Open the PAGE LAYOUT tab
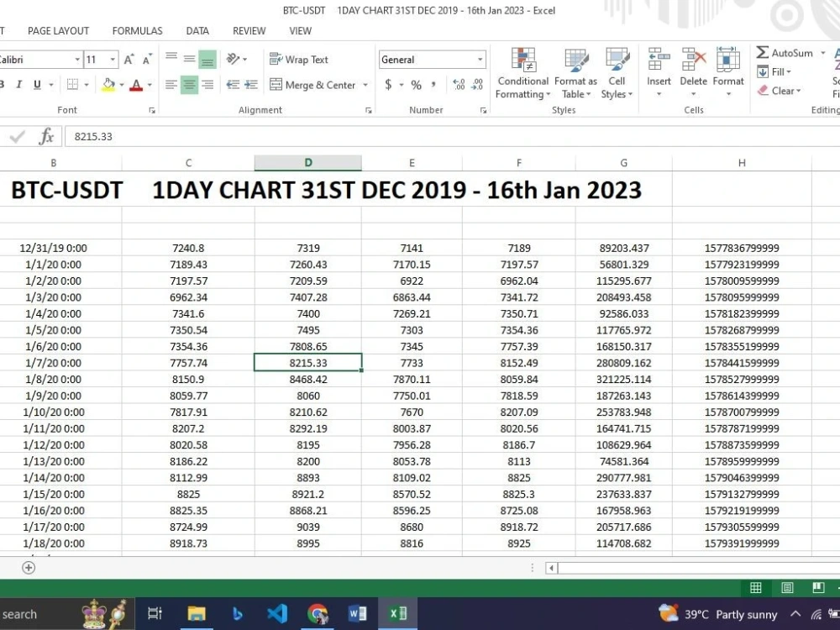This screenshot has width=840, height=630. tap(59, 31)
